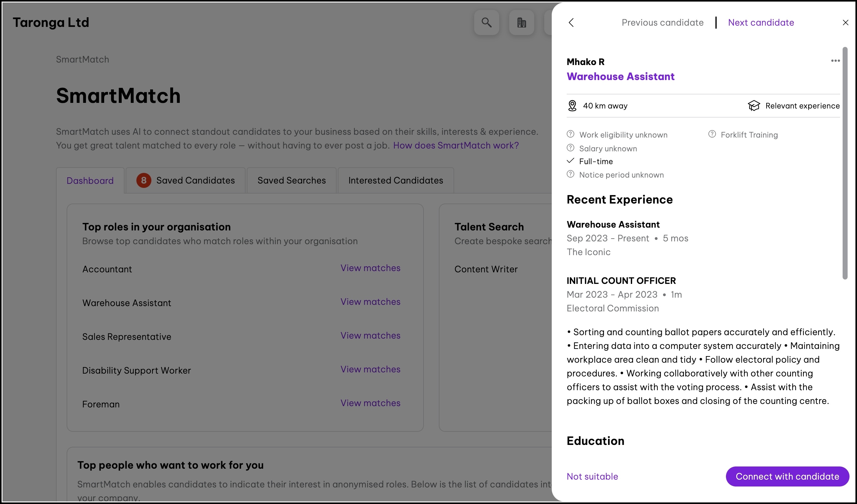Open the company building icon
Viewport: 857px width, 504px height.
(521, 23)
